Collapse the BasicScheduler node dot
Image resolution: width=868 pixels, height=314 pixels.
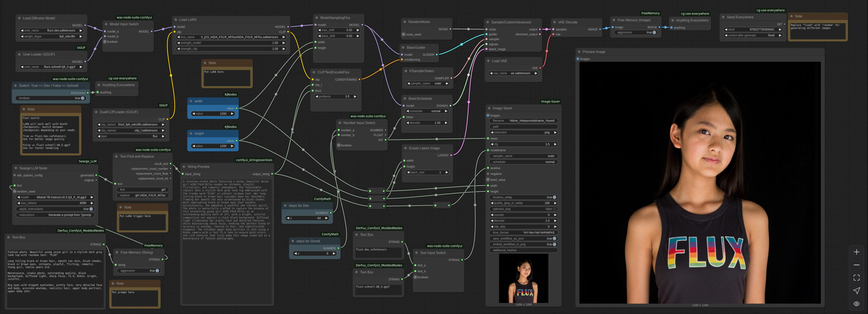tap(405, 98)
